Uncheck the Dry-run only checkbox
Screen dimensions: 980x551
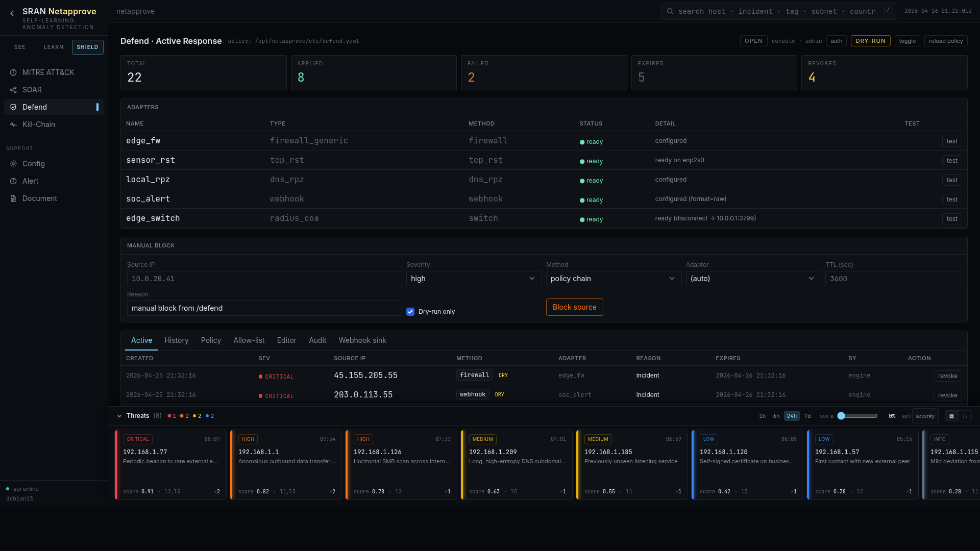click(410, 312)
